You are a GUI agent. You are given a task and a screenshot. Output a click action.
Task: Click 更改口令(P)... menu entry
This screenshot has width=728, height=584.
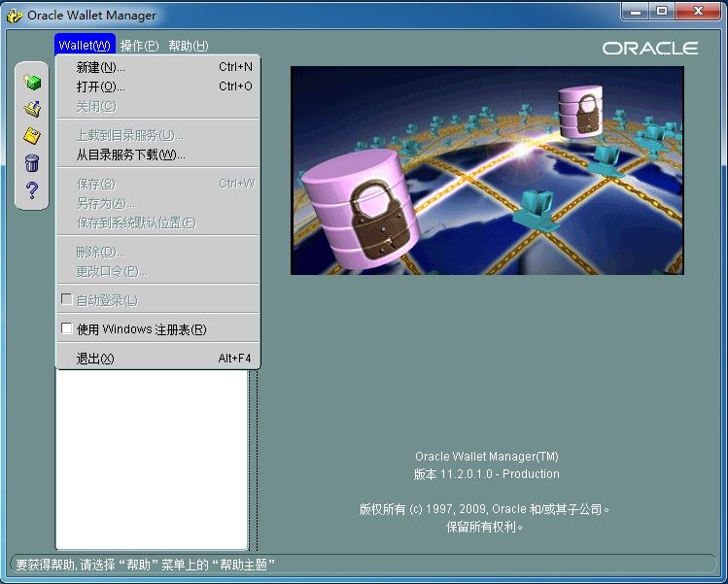click(157, 271)
